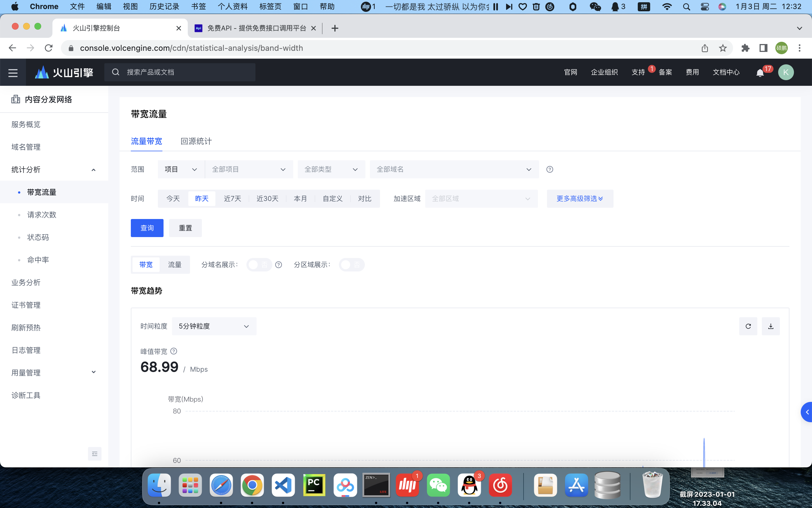Expand 更多高级筛选 filters
812x508 pixels.
(580, 199)
